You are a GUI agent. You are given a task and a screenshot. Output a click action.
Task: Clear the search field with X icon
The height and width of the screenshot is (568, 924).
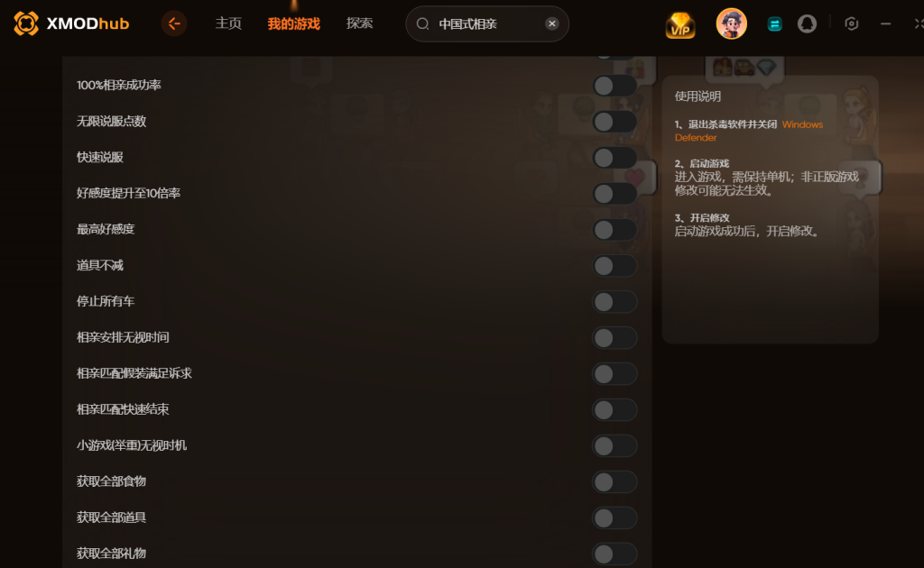[x=551, y=23]
